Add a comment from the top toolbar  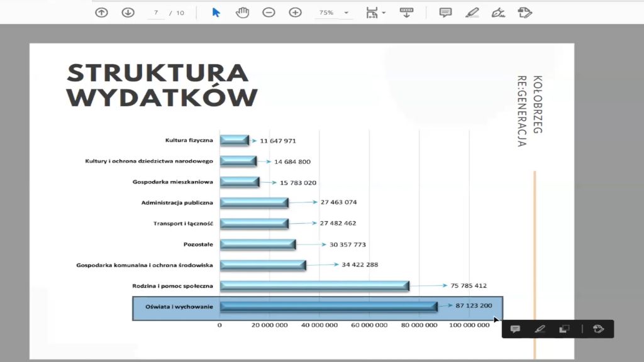click(x=446, y=13)
